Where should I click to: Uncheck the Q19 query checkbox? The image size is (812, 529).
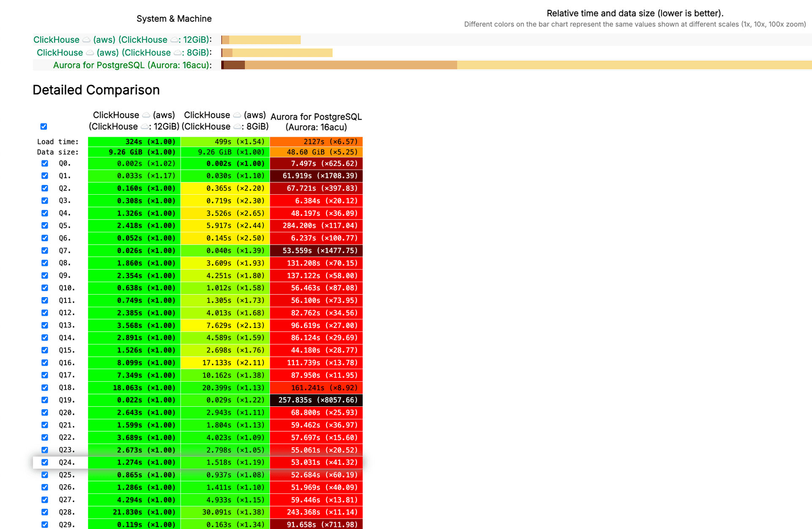(45, 400)
